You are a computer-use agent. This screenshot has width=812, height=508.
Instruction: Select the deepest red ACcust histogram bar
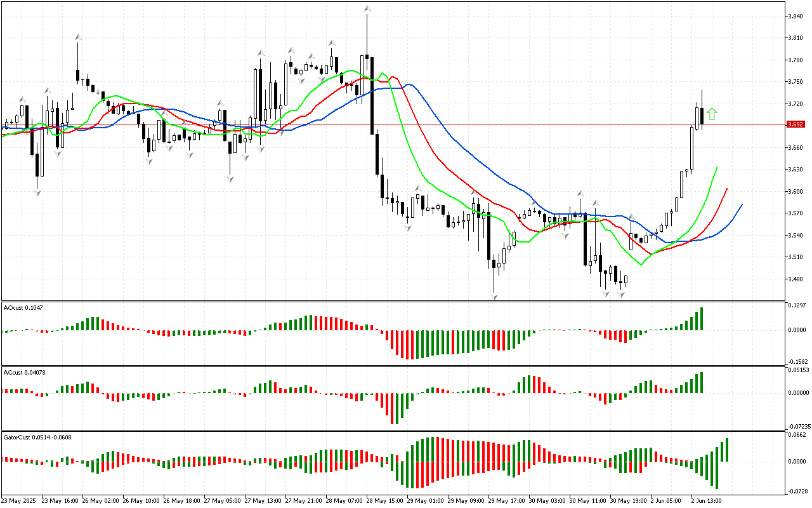392,408
